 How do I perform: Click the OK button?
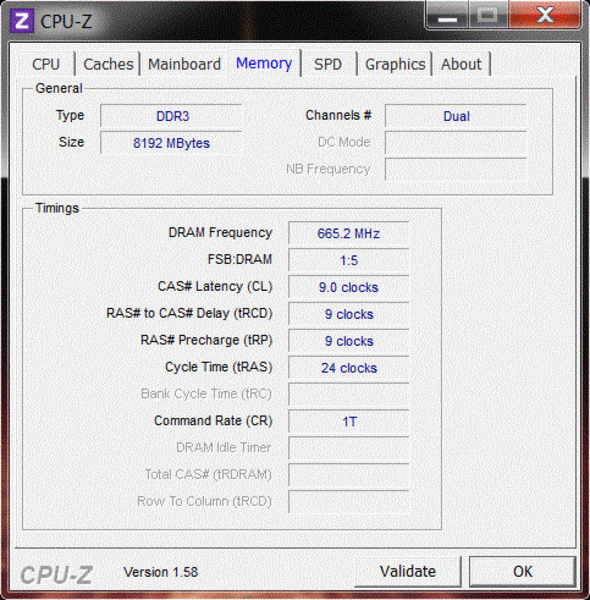[523, 571]
